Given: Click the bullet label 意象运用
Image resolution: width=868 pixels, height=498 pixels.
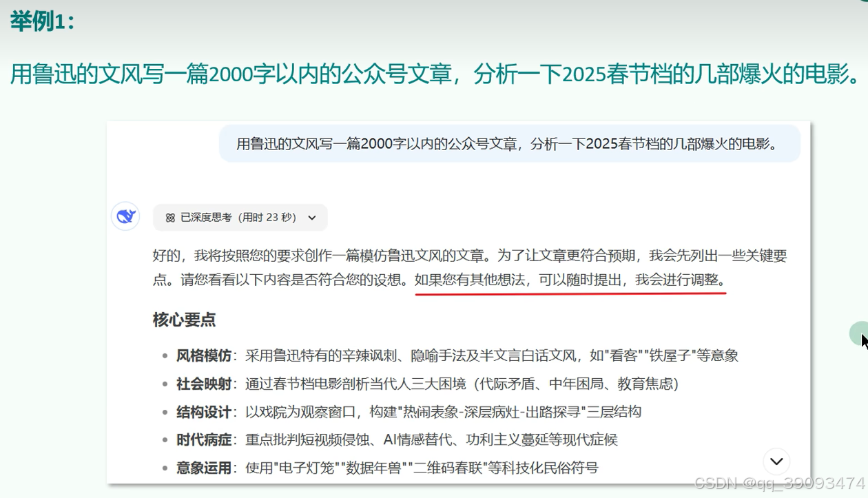Looking at the screenshot, I should coord(204,468).
